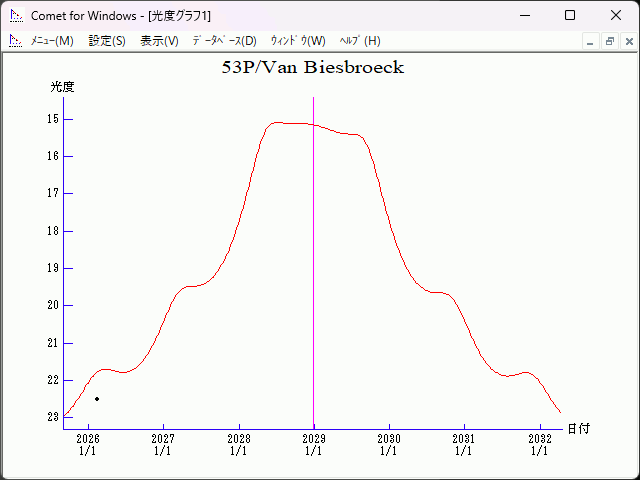Viewport: 640px width, 480px height.
Task: Expand the 表示(V) view menu
Action: (x=159, y=41)
